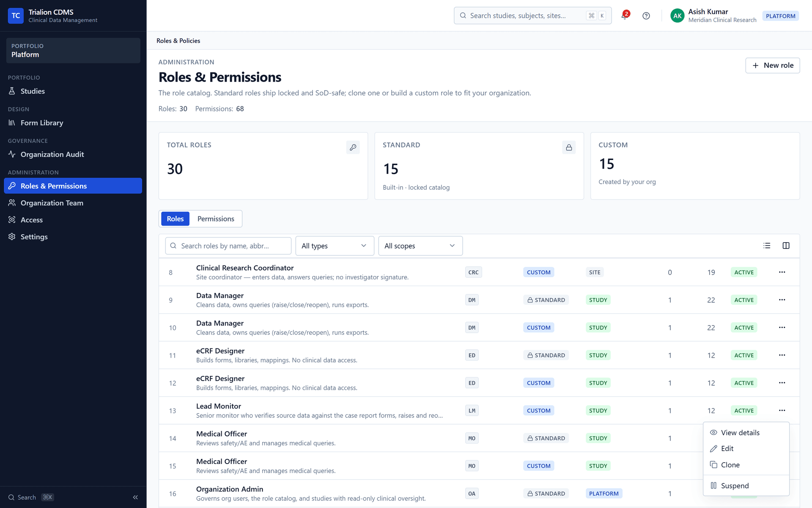
Task: Click the Lead Monitor role name
Action: pyautogui.click(x=219, y=406)
